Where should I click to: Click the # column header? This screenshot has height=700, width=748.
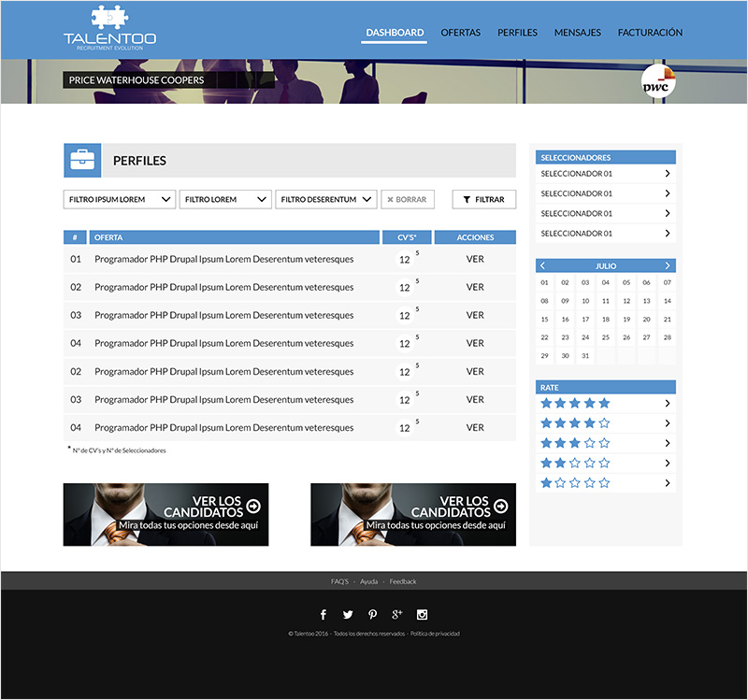[75, 237]
